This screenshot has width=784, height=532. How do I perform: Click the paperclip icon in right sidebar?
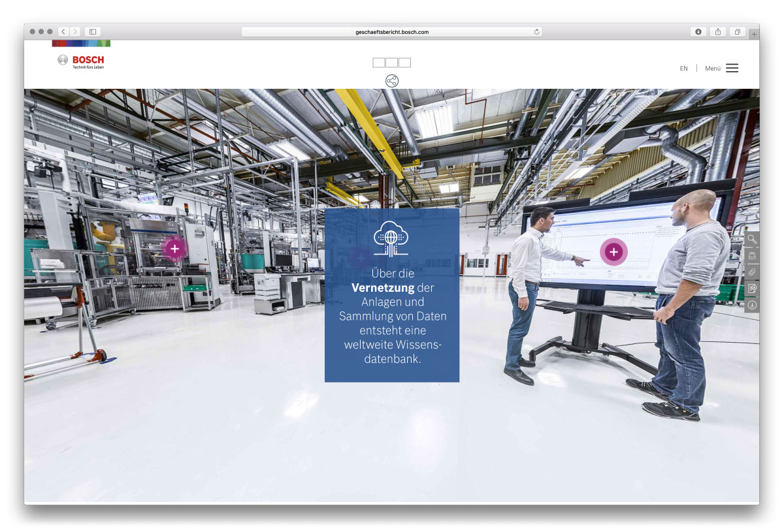click(x=752, y=272)
